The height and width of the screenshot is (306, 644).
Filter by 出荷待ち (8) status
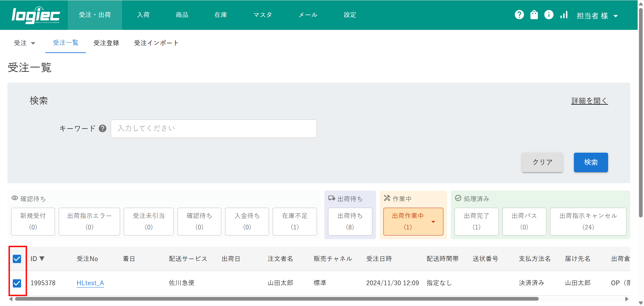coord(350,221)
